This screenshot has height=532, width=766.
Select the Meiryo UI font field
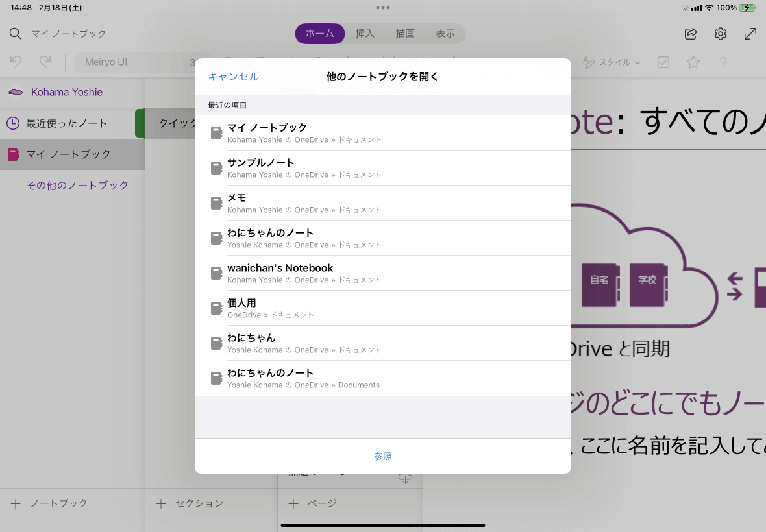click(x=127, y=62)
